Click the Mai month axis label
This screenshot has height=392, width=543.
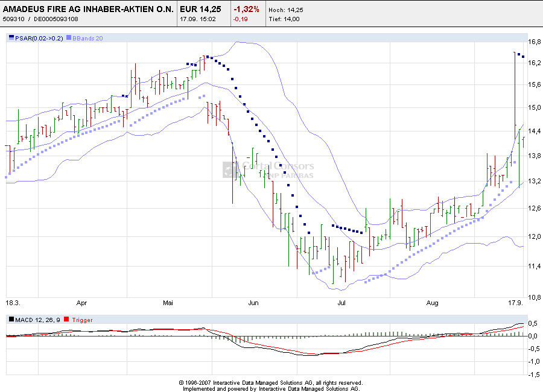(168, 303)
